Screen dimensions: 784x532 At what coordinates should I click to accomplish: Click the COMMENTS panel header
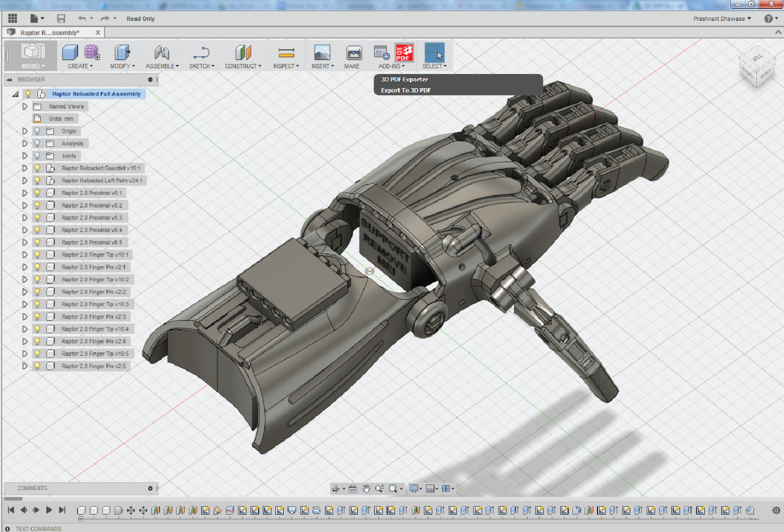(81, 489)
